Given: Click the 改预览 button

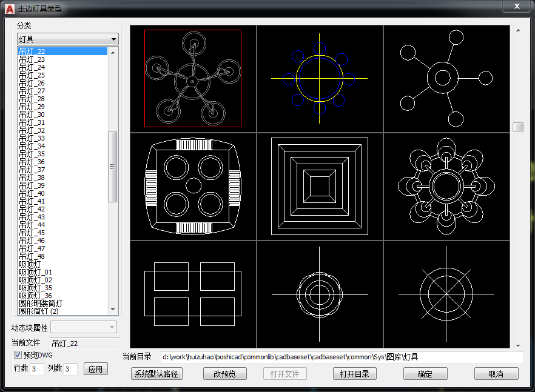Looking at the screenshot, I should [225, 374].
